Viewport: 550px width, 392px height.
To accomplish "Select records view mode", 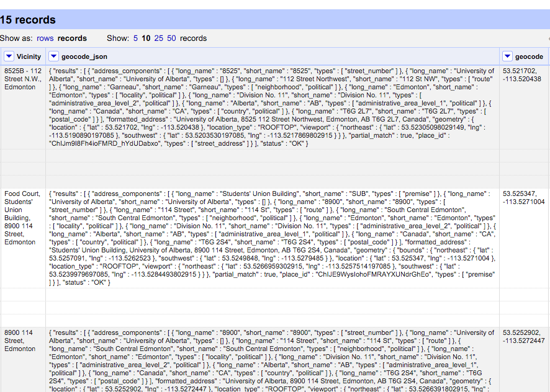I will (72, 38).
